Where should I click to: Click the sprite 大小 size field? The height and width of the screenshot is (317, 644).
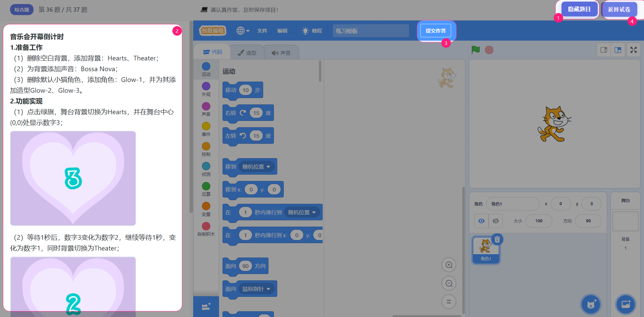click(539, 221)
